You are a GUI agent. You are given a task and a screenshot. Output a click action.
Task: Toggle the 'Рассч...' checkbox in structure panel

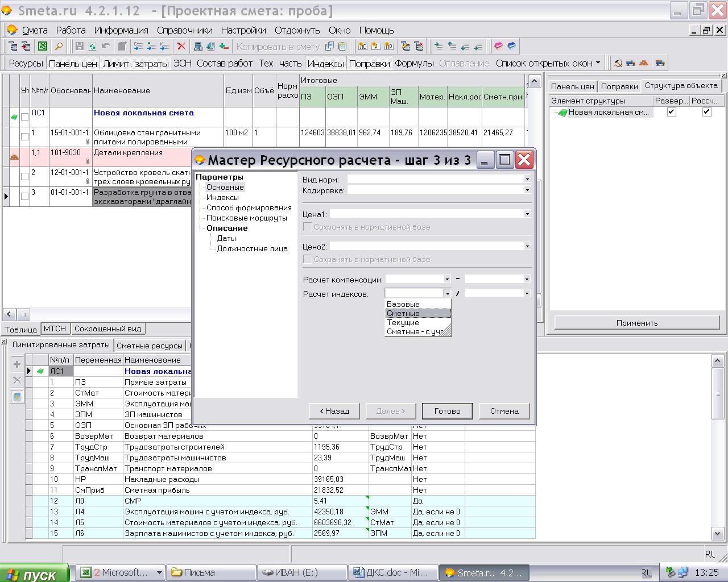[x=706, y=112]
